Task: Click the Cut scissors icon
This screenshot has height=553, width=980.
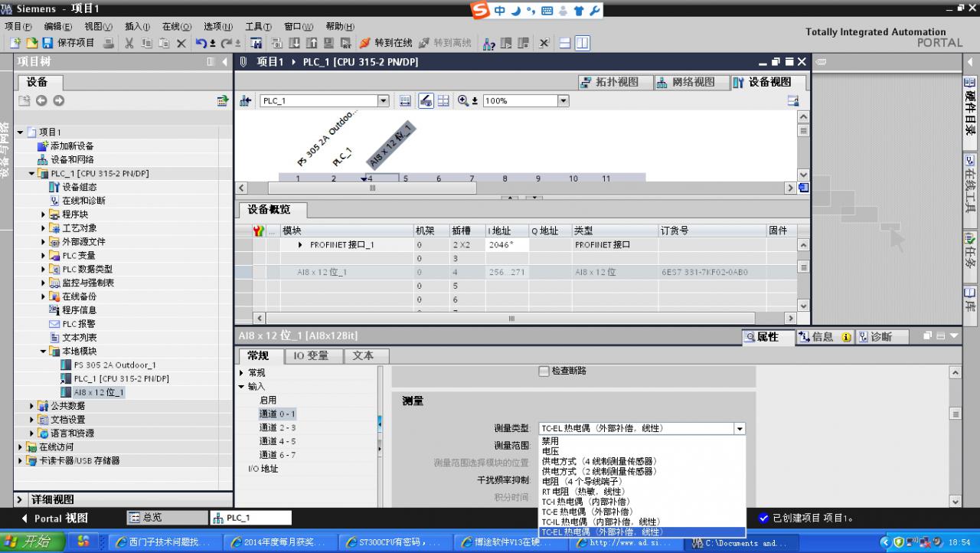Action: (129, 44)
